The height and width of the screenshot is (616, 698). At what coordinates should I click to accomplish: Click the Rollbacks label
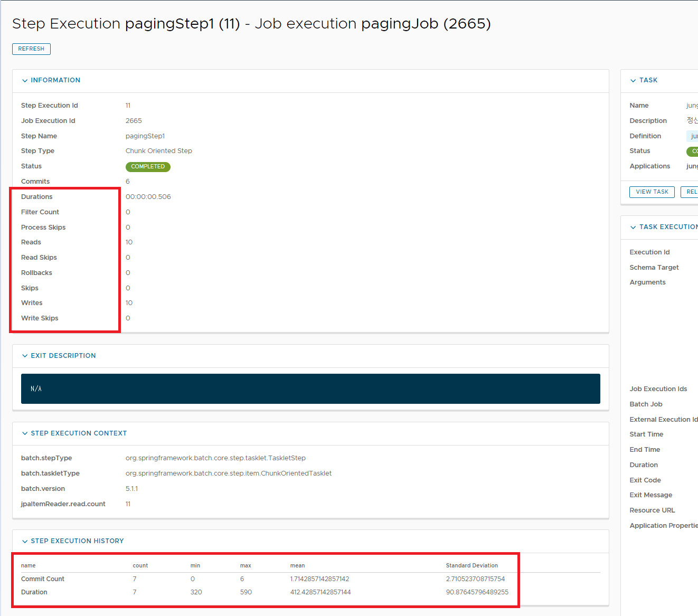[36, 273]
